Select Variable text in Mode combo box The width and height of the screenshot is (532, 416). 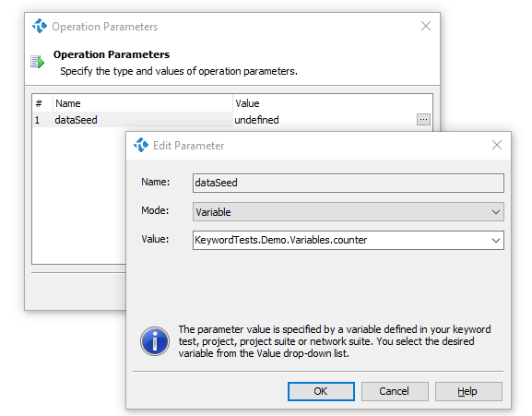click(213, 212)
